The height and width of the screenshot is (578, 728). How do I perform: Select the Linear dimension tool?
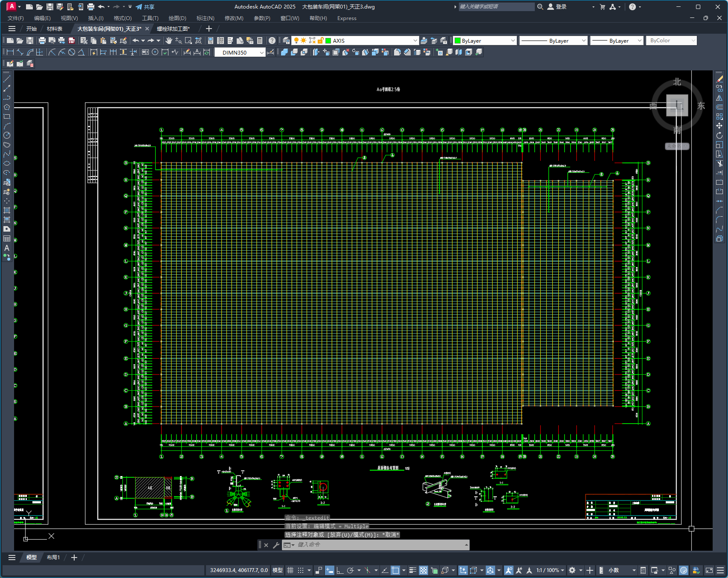pos(10,52)
